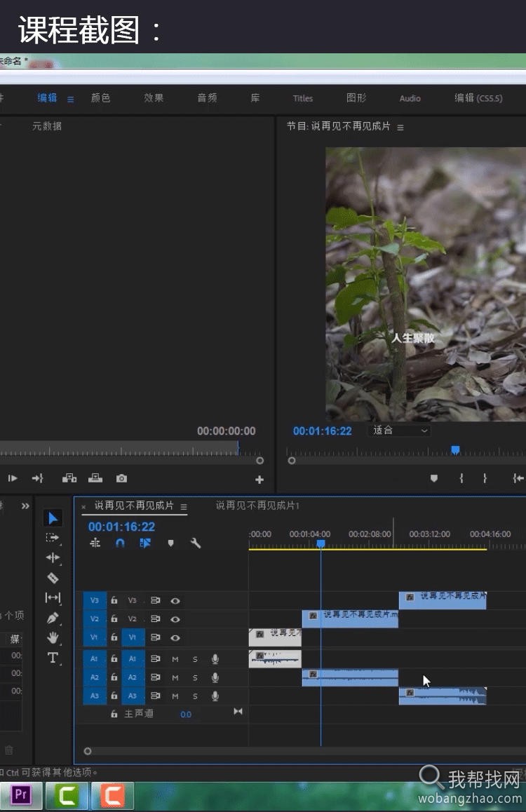Toggle V2 track targeting
526x812 pixels.
[133, 619]
